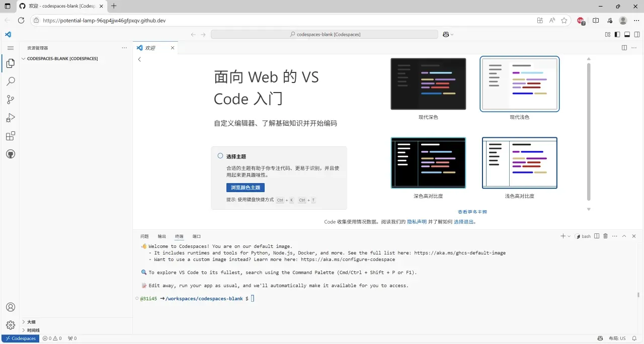Open the Run and Debug view
The width and height of the screenshot is (644, 344).
click(x=10, y=118)
